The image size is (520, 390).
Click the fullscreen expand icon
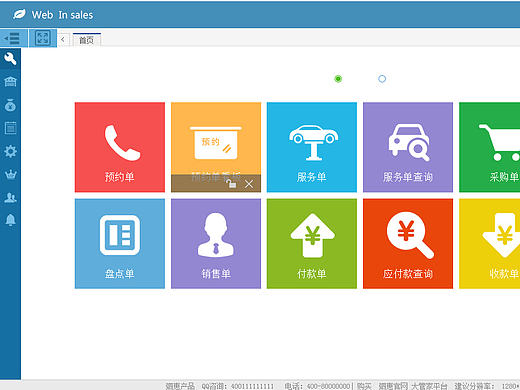pos(43,38)
